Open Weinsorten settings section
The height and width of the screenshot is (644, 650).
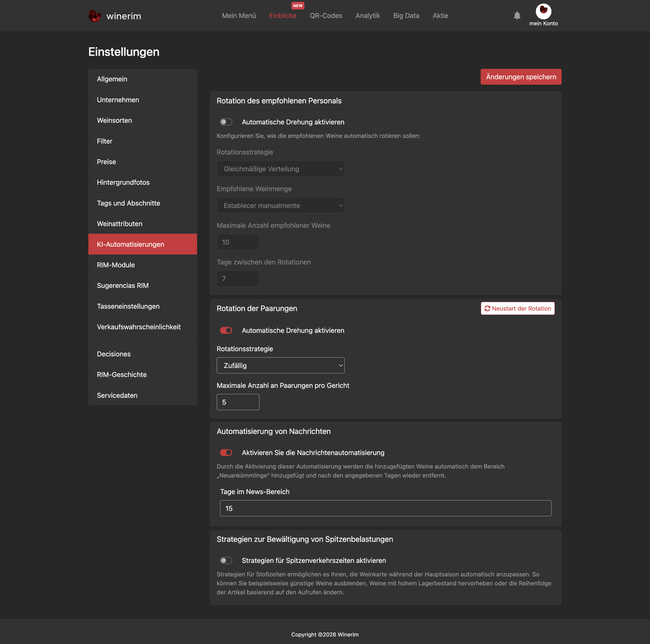pyautogui.click(x=143, y=120)
